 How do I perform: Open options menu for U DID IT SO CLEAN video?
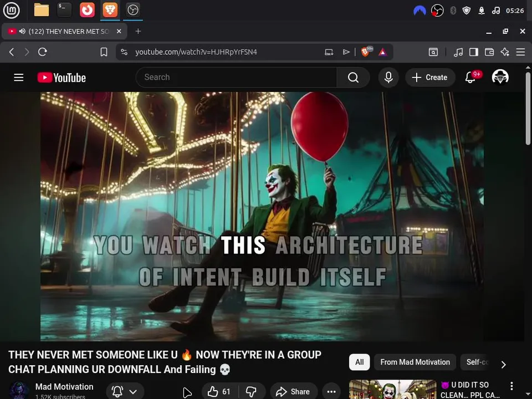[x=511, y=386]
